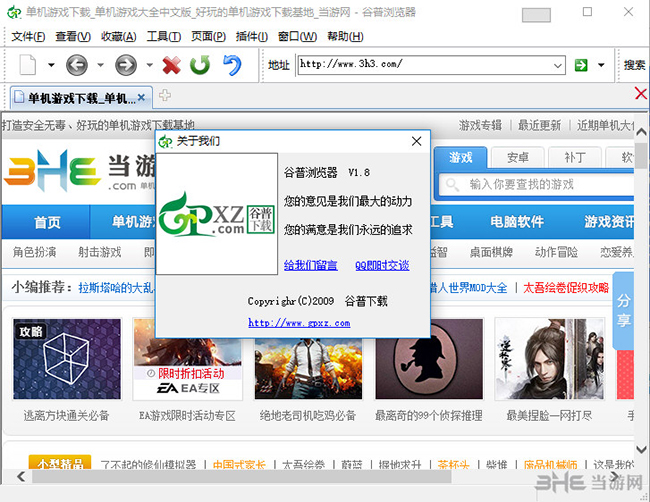Image resolution: width=650 pixels, height=502 pixels.
Task: Expand the forward history dropdown arrow
Action: point(150,65)
